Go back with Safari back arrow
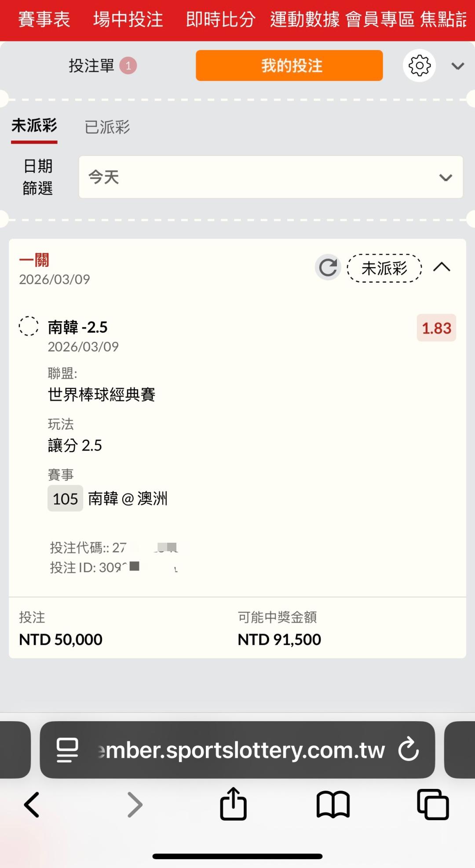475x868 pixels. tap(32, 804)
